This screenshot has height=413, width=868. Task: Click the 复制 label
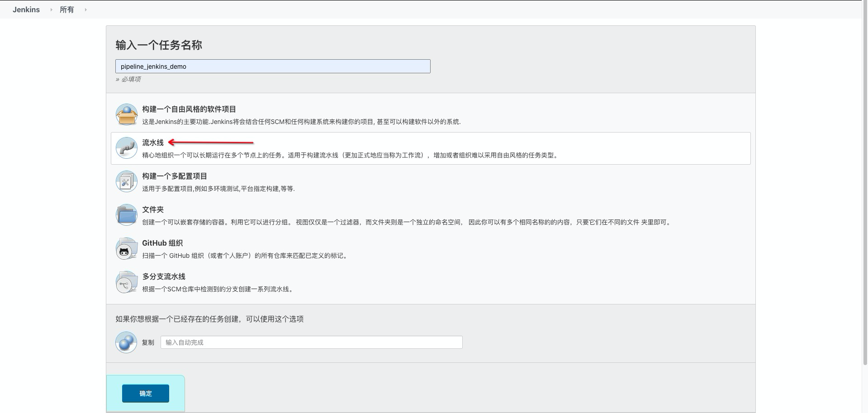(x=148, y=342)
